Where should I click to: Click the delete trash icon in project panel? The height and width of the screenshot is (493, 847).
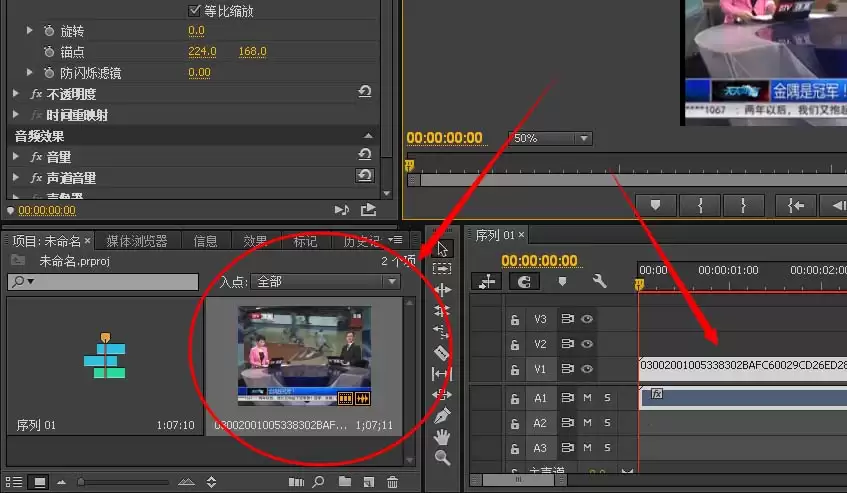pyautogui.click(x=393, y=482)
